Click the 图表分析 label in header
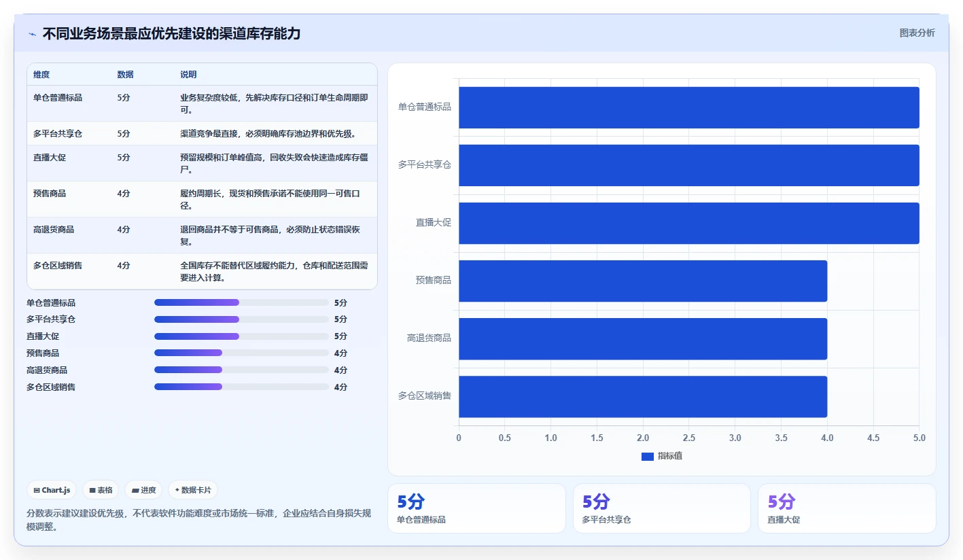This screenshot has height=560, width=963. click(917, 33)
